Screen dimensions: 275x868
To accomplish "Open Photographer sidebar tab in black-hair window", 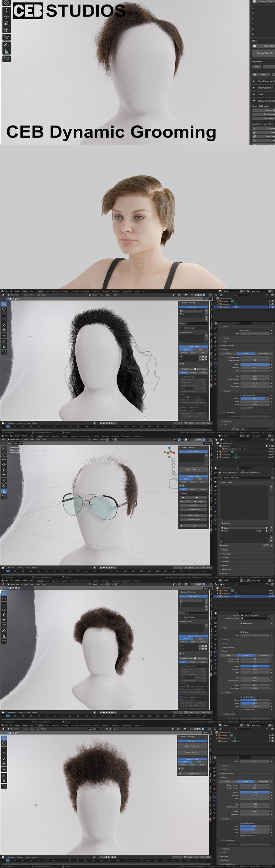I will click(x=211, y=325).
